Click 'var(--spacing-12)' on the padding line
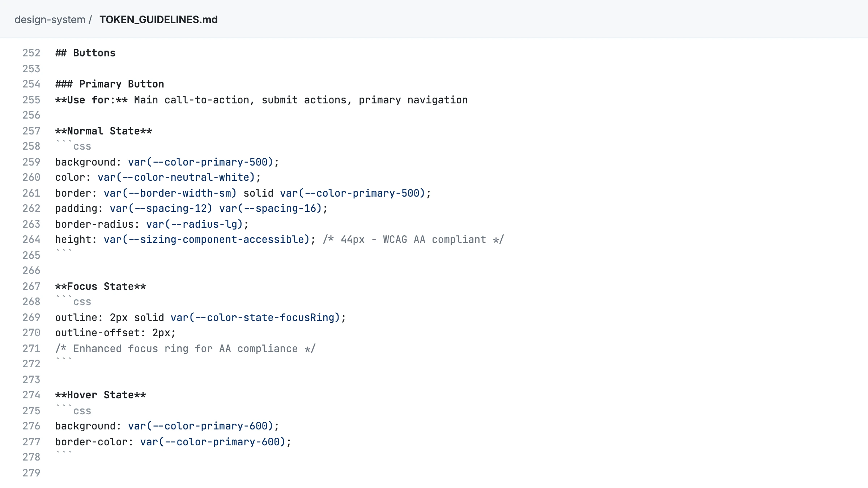The width and height of the screenshot is (868, 488). (161, 209)
